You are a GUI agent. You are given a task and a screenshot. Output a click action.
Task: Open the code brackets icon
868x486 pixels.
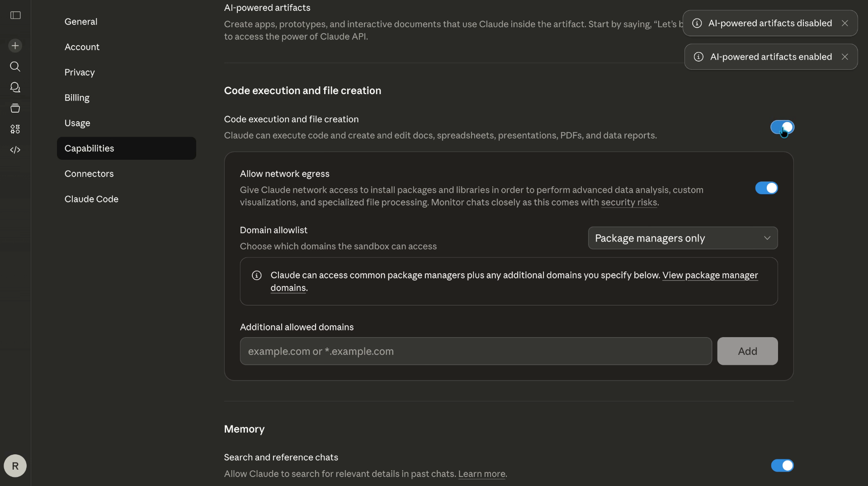coord(15,150)
